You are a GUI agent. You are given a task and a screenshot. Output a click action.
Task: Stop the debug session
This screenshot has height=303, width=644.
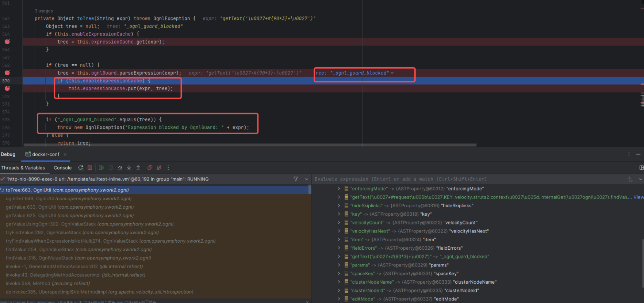click(x=90, y=168)
